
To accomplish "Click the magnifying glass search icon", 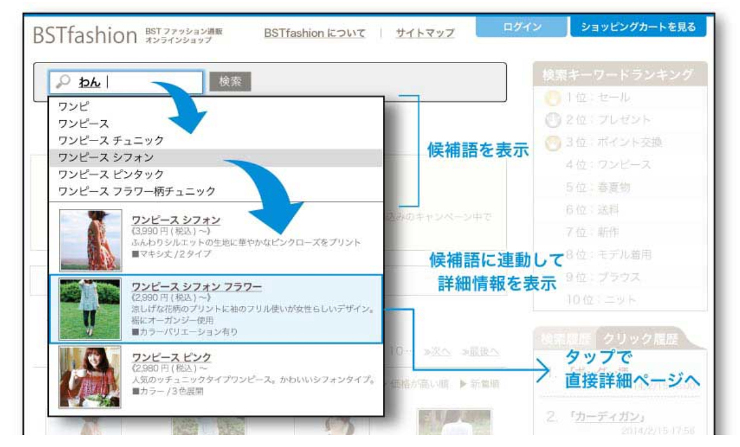I will (63, 82).
